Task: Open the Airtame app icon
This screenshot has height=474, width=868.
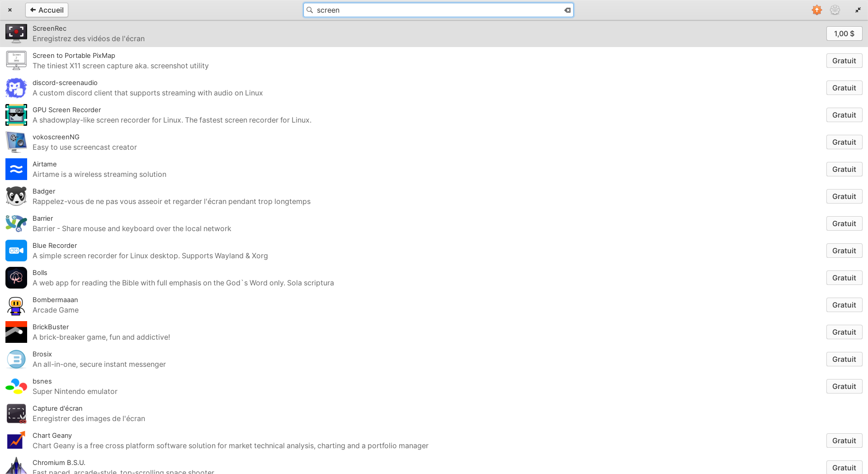Action: click(x=16, y=169)
